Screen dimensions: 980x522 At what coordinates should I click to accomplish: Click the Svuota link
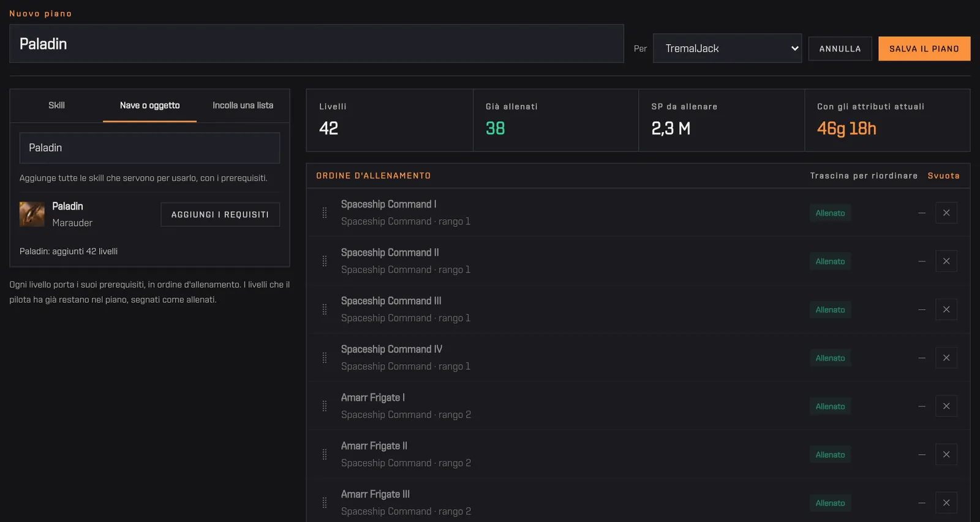pyautogui.click(x=943, y=176)
